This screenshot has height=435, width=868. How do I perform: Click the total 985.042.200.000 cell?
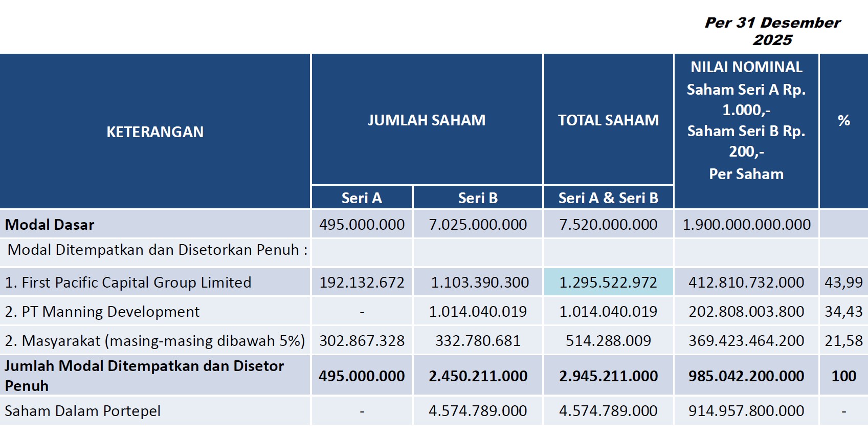tap(746, 376)
